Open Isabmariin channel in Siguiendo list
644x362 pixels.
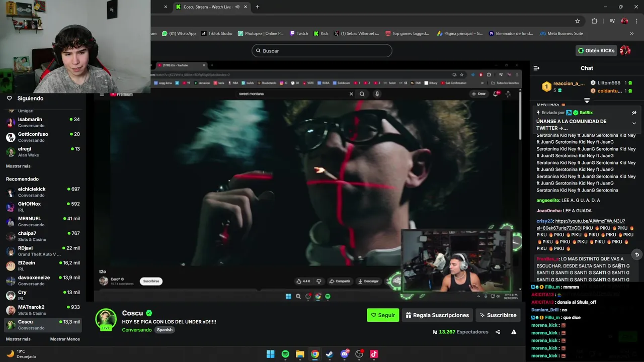(43, 122)
